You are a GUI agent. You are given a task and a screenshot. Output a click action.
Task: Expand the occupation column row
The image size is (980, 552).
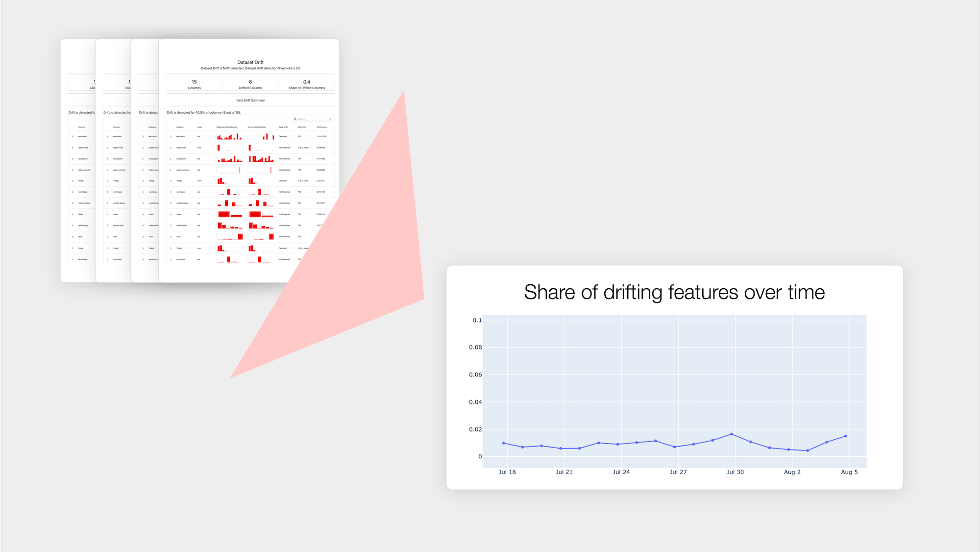click(x=171, y=159)
